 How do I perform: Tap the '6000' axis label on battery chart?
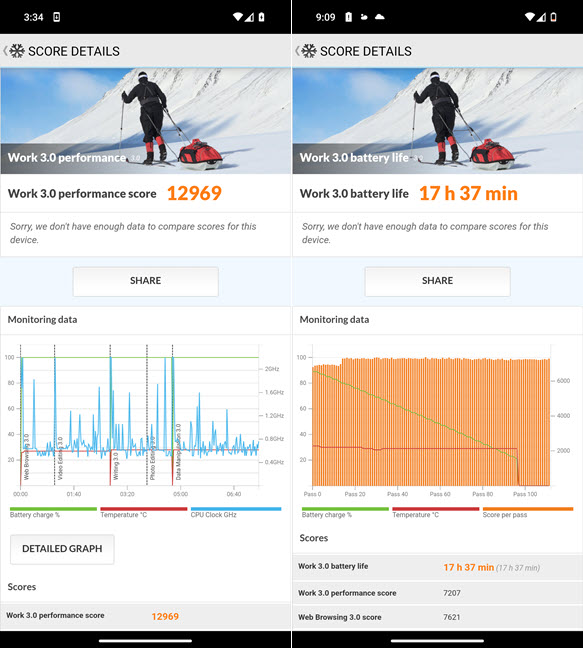(x=564, y=381)
